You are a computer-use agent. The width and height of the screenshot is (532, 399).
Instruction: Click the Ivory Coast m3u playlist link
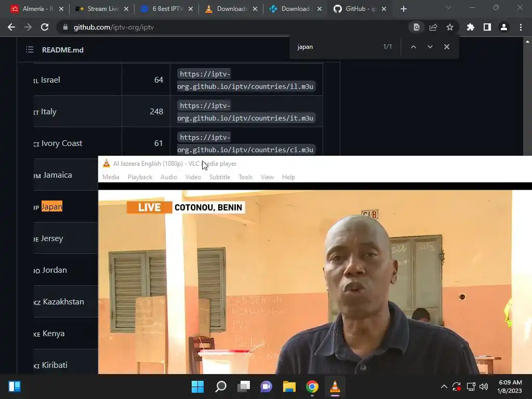click(x=246, y=143)
